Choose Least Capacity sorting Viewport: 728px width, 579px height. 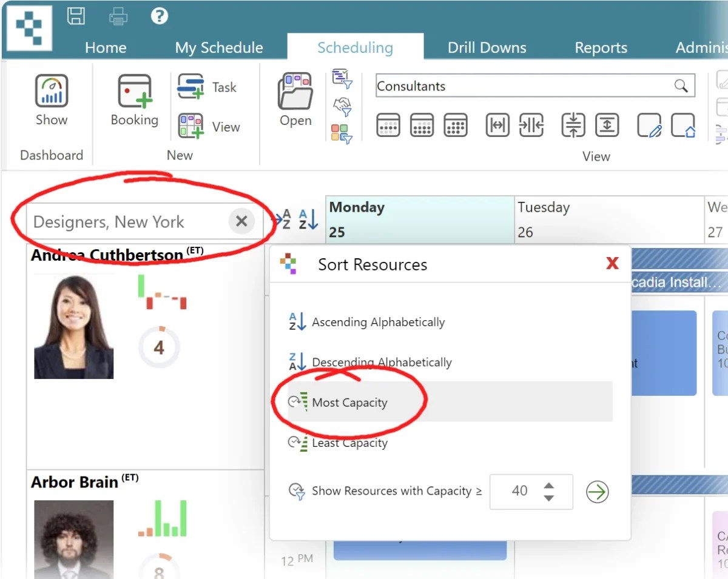point(349,443)
